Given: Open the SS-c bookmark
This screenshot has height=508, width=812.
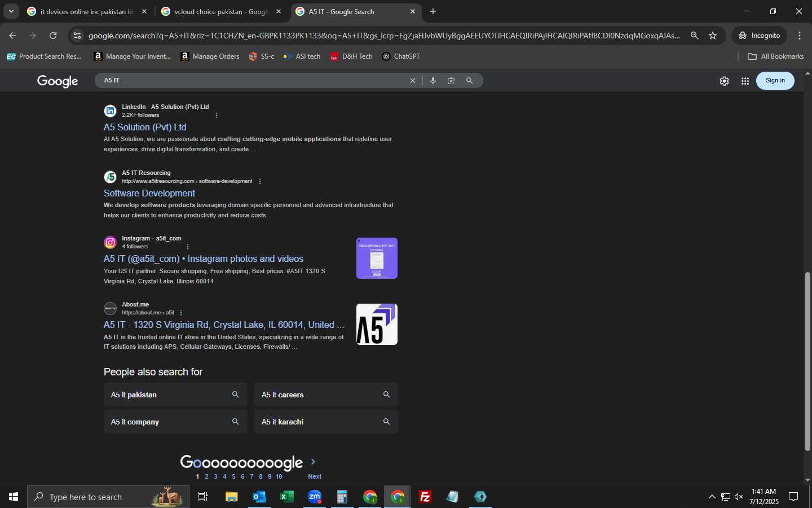Looking at the screenshot, I should click(x=262, y=56).
